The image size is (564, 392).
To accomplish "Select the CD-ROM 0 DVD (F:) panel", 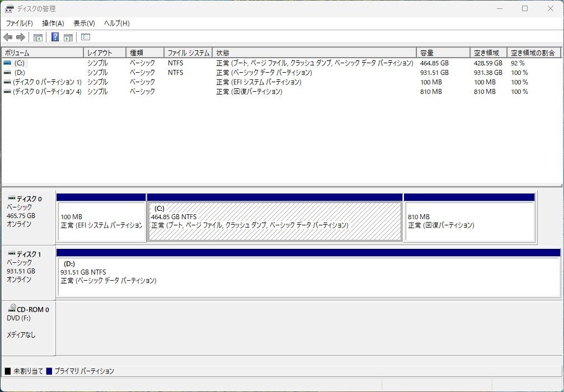I will [29, 328].
